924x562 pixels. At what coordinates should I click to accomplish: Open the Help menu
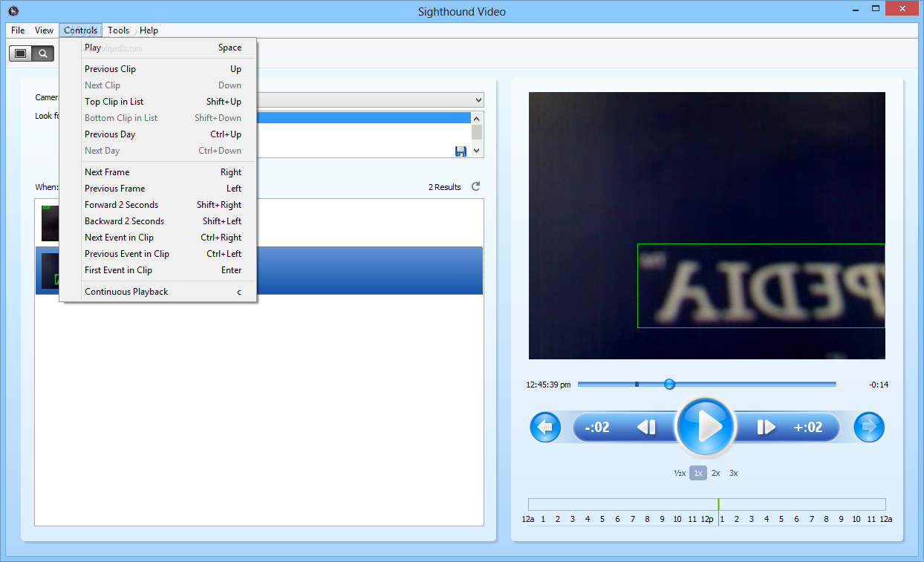[149, 30]
